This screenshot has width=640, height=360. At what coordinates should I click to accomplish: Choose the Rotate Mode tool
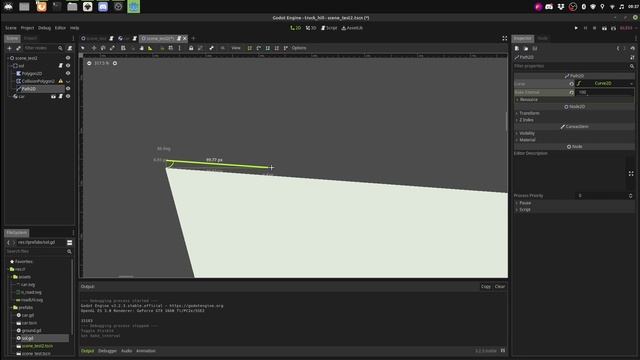tap(103, 48)
